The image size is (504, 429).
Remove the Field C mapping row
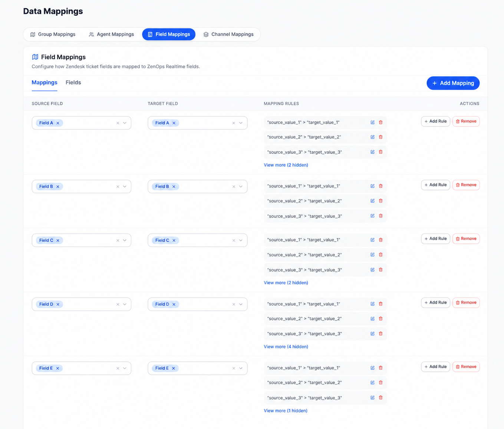[466, 239]
